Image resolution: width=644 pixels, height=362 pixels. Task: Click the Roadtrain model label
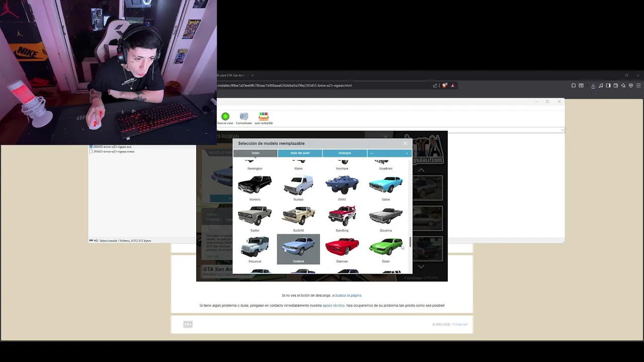(386, 168)
